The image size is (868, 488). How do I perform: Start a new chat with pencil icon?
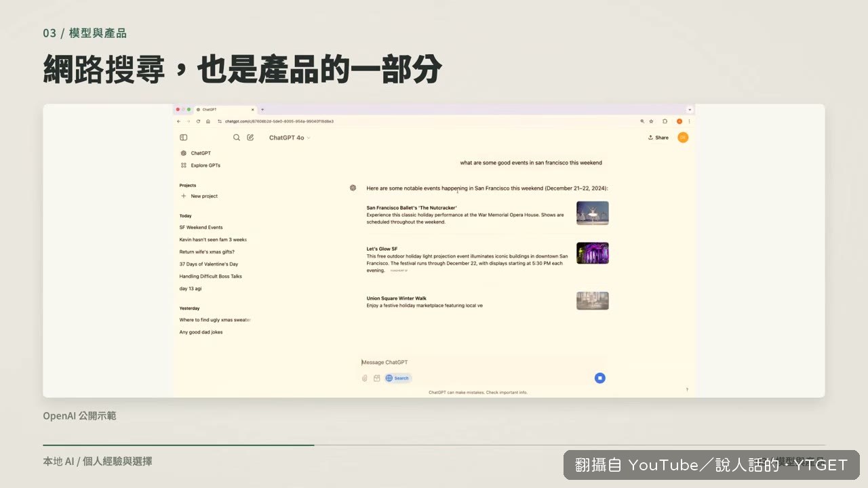tap(250, 138)
